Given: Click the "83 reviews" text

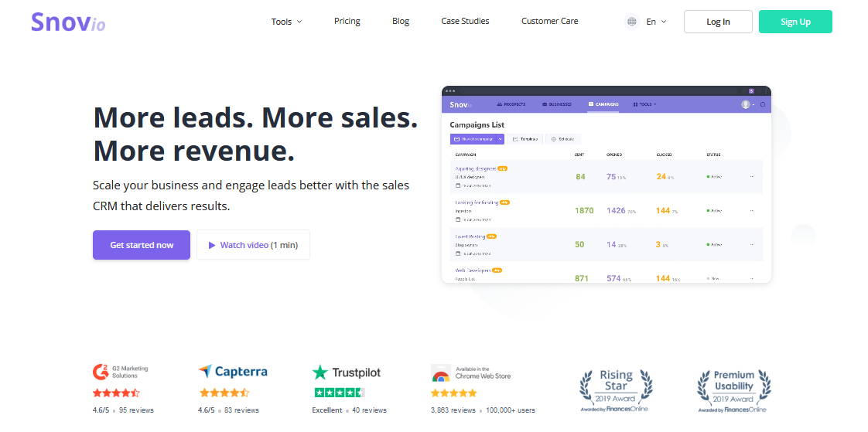Looking at the screenshot, I should [241, 410].
